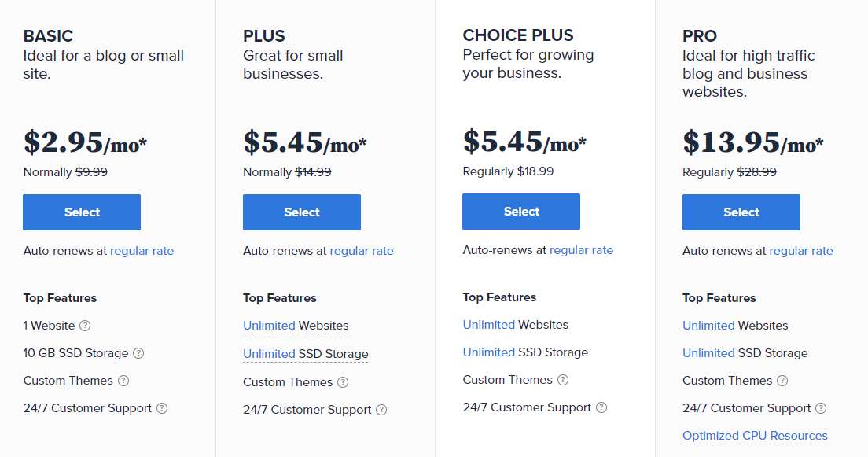Click Unlimited Websites link in Plus plan
Image resolution: width=868 pixels, height=457 pixels.
296,326
